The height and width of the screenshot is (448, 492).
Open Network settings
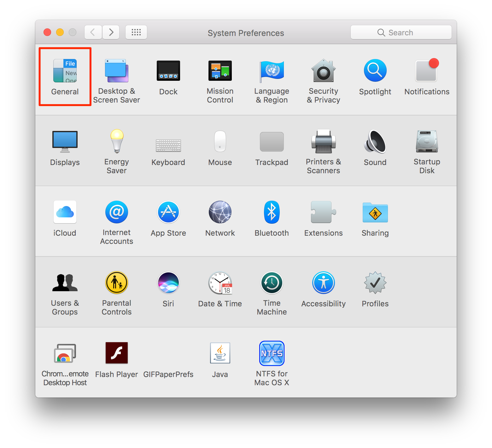[x=220, y=219]
